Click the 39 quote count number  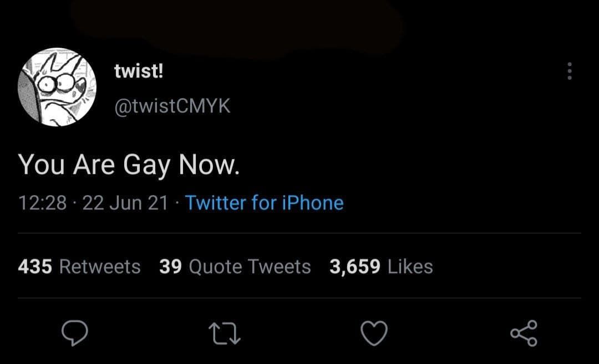click(171, 267)
